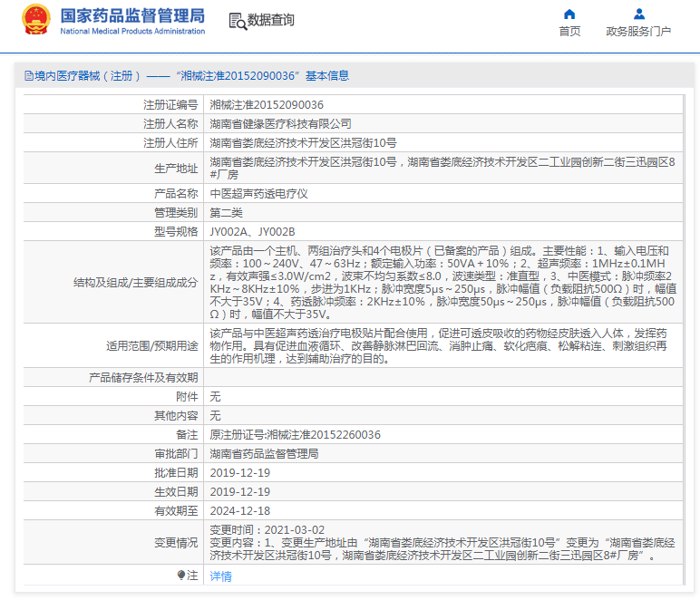Click model spec JY002A、JY002B
This screenshot has width=700, height=600.
tap(252, 232)
